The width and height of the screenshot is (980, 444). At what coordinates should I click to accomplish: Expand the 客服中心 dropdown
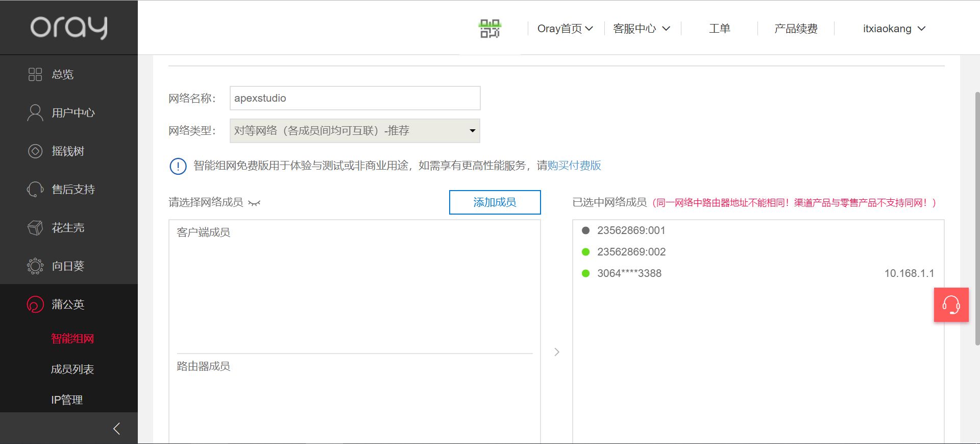(642, 29)
